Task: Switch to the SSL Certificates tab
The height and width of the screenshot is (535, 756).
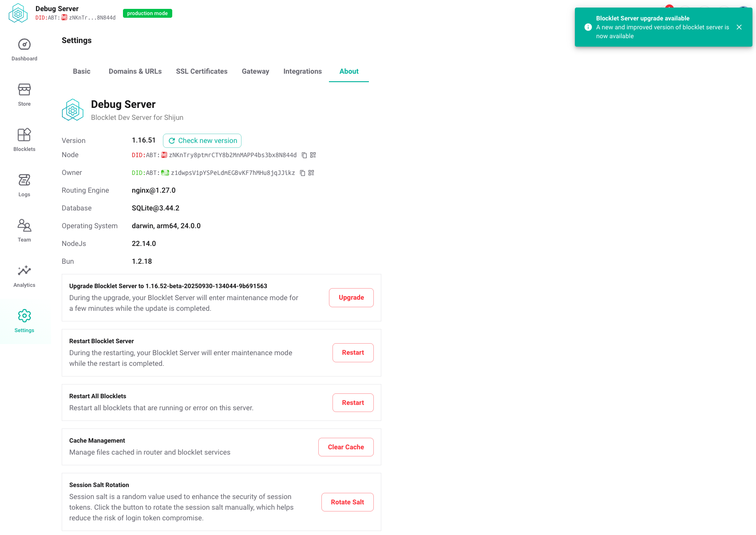Action: (202, 71)
